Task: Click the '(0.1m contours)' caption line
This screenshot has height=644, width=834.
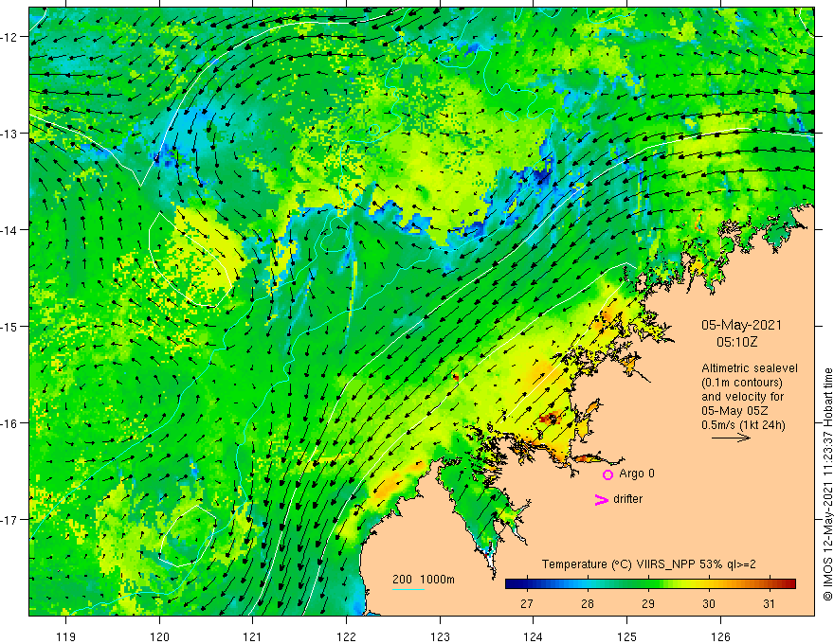Action: [742, 383]
